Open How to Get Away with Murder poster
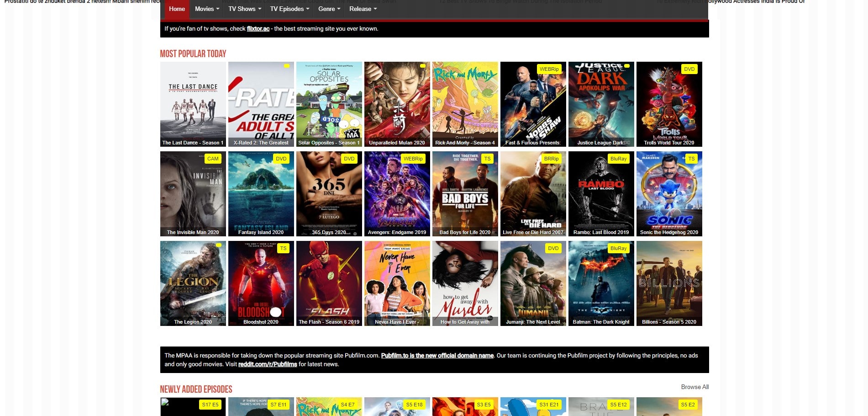Image resolution: width=868 pixels, height=416 pixels. click(x=465, y=283)
